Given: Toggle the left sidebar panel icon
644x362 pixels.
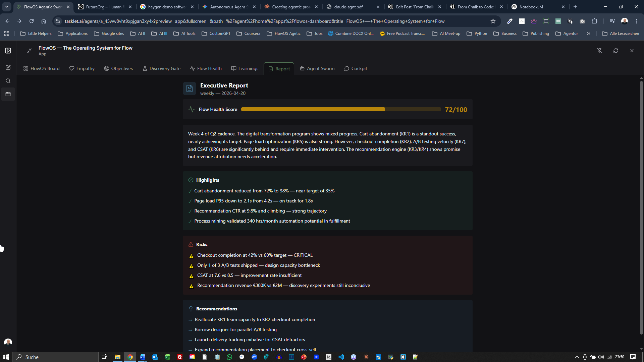Looking at the screenshot, I should (8, 51).
